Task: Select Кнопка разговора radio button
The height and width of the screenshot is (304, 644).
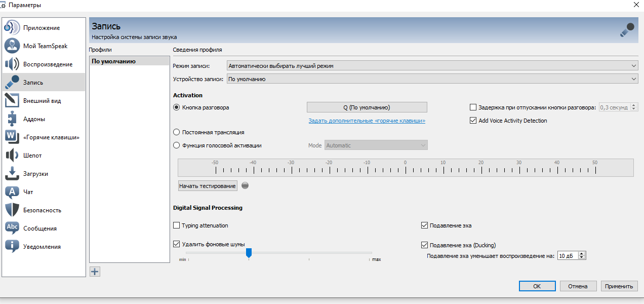Action: click(177, 107)
